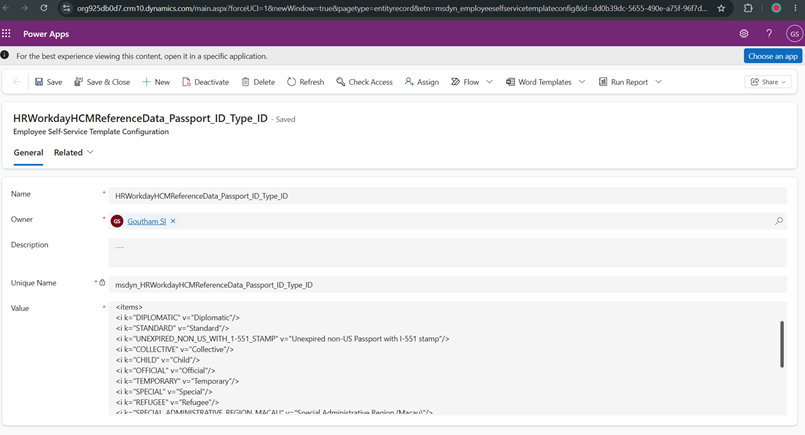Remove Goutham SI from Owner field
The image size is (805, 435).
[x=173, y=221]
